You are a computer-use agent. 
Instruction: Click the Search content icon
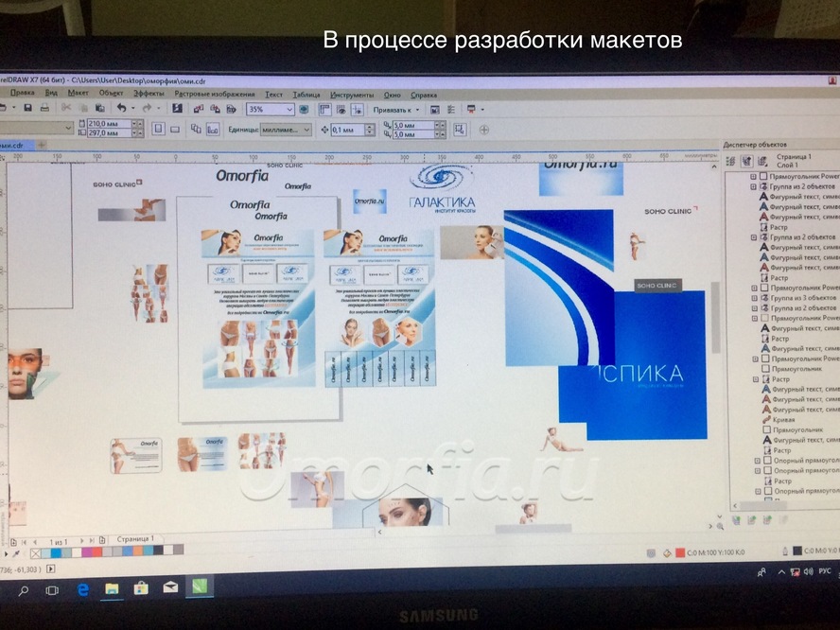click(177, 108)
